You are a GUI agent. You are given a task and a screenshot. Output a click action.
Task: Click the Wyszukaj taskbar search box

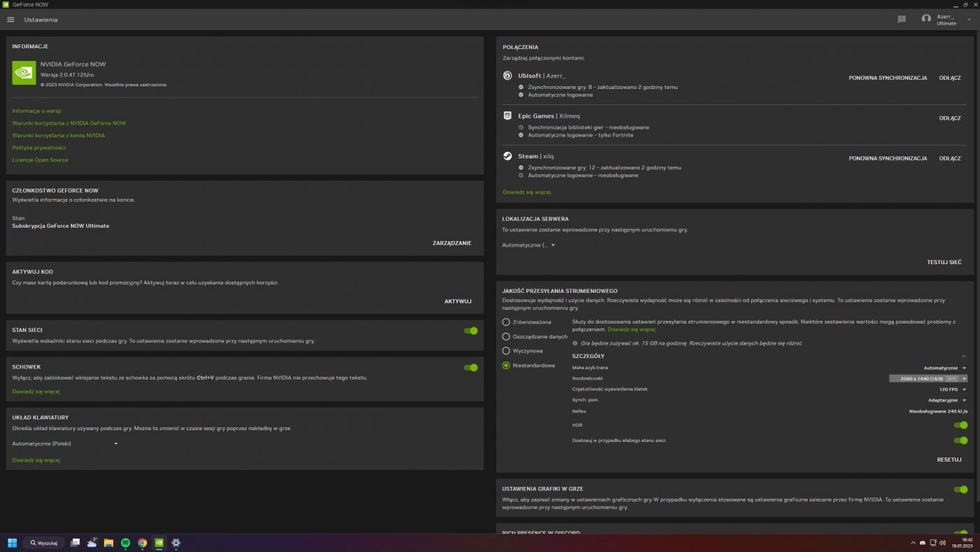(43, 543)
